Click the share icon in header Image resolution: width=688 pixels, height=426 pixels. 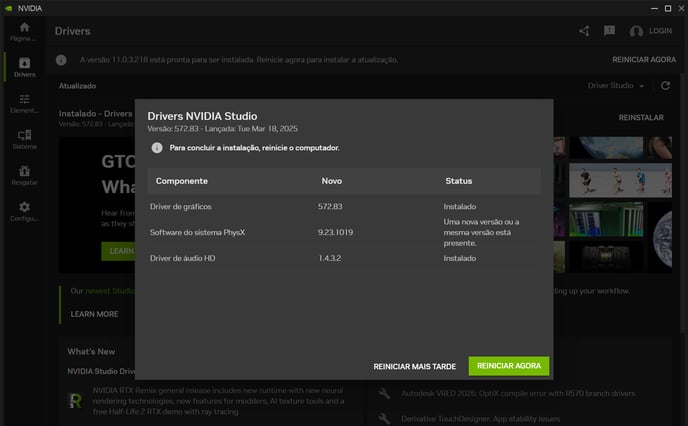(x=584, y=31)
